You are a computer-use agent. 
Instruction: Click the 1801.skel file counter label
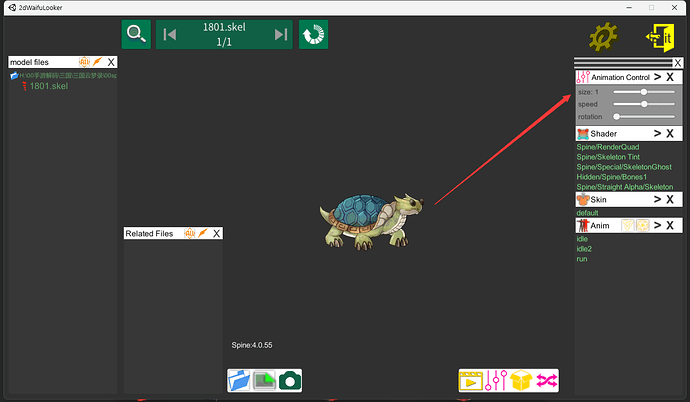pyautogui.click(x=224, y=34)
